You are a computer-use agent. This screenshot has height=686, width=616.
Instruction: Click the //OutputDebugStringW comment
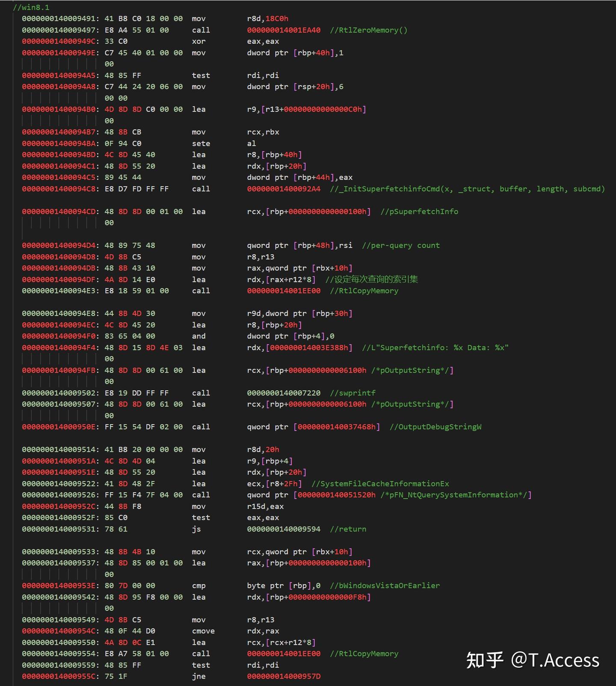(x=435, y=427)
